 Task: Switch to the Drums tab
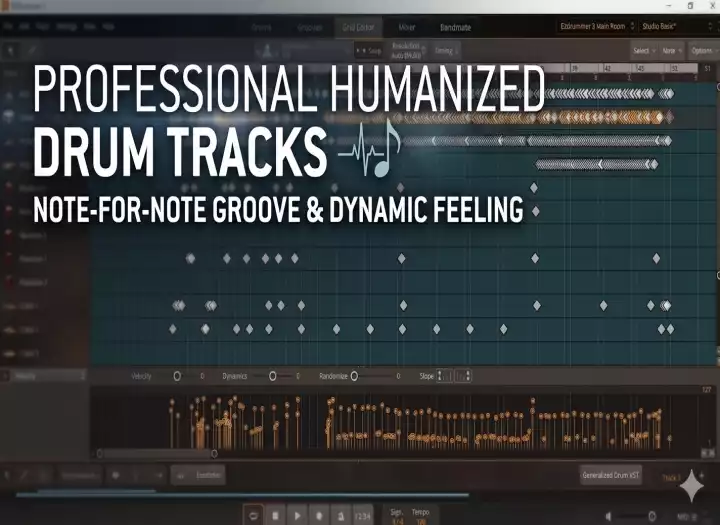(261, 28)
